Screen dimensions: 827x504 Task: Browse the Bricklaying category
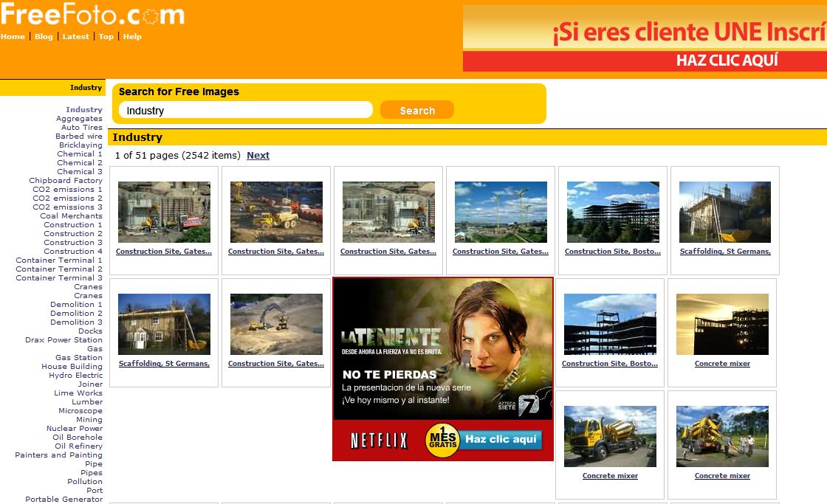click(80, 145)
